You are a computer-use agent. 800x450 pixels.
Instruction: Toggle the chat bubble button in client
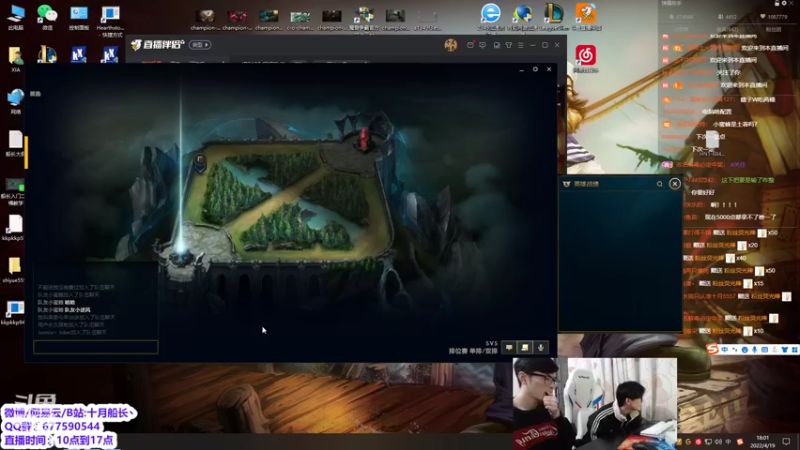(x=509, y=347)
